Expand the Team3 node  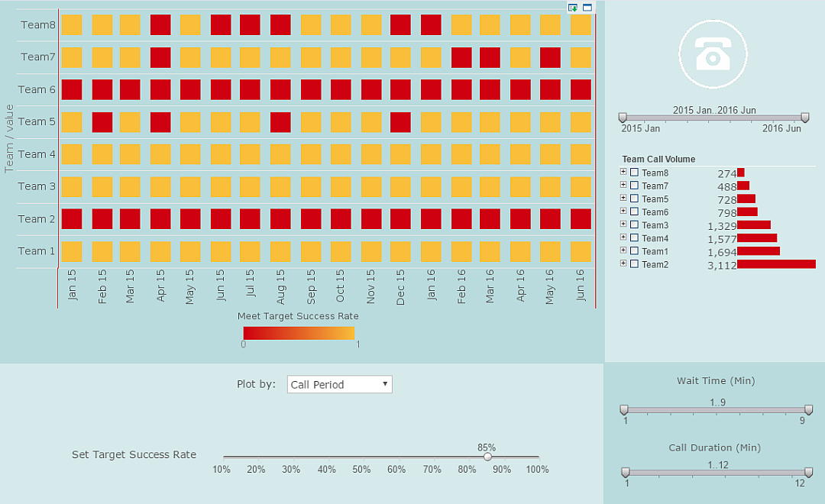pyautogui.click(x=623, y=225)
